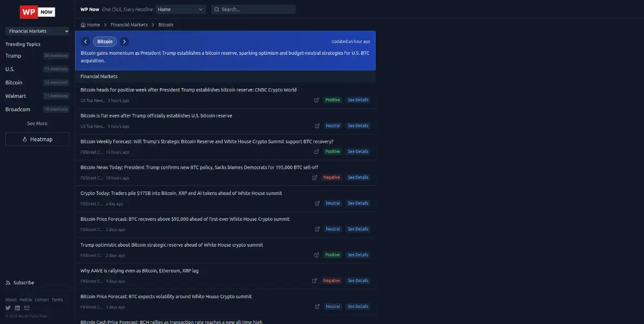Open external link icon for AAVE rallying article
The image size is (644, 324).
pos(315,280)
